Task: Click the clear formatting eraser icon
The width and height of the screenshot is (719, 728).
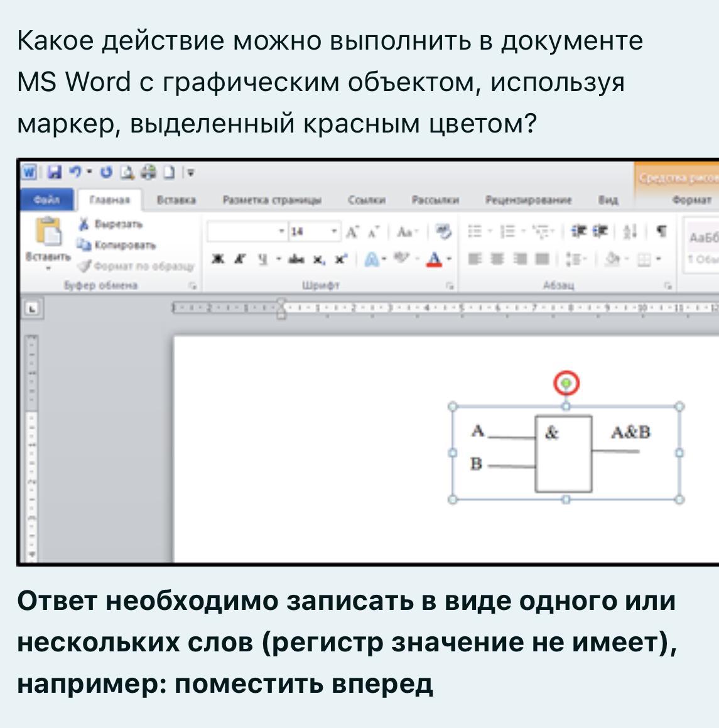Action: (x=443, y=232)
